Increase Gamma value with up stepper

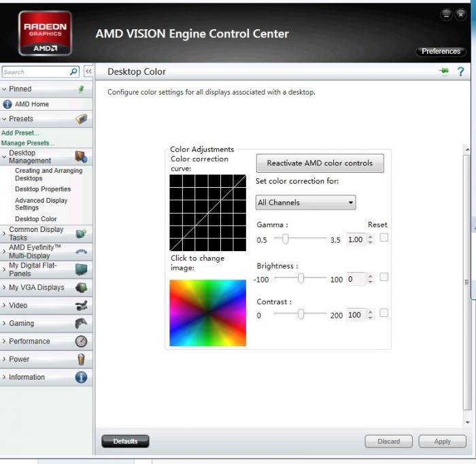[370, 237]
